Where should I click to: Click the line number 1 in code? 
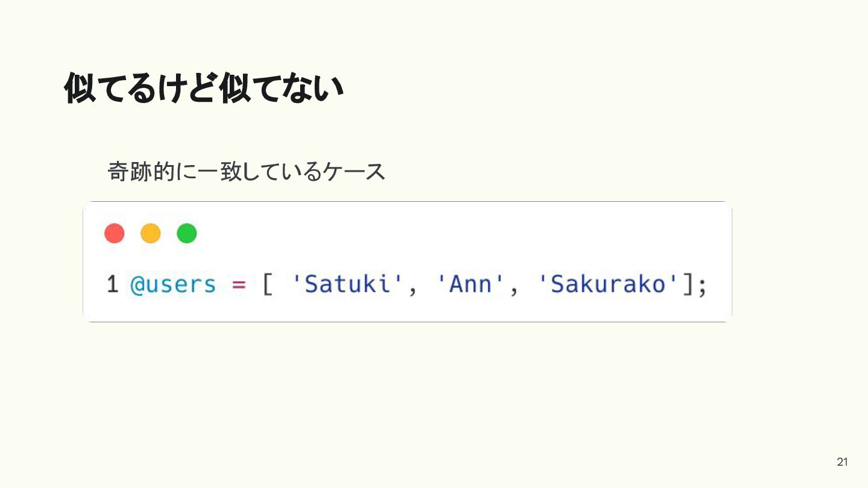112,284
